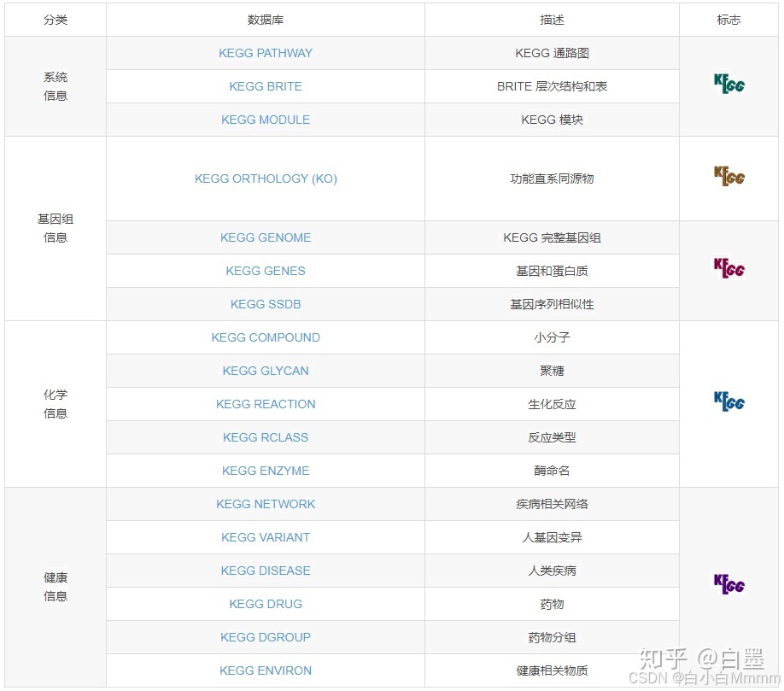Click the description 基因和蛋白质
Image resolution: width=784 pixels, height=691 pixels.
[x=552, y=271]
